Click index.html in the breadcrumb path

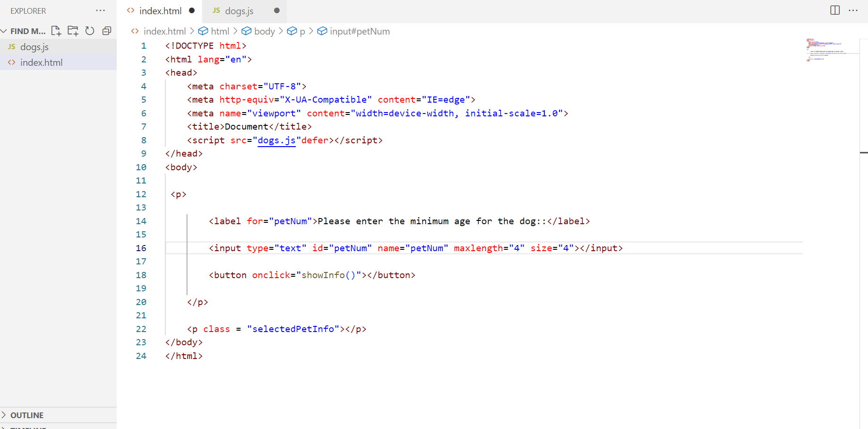coord(164,31)
